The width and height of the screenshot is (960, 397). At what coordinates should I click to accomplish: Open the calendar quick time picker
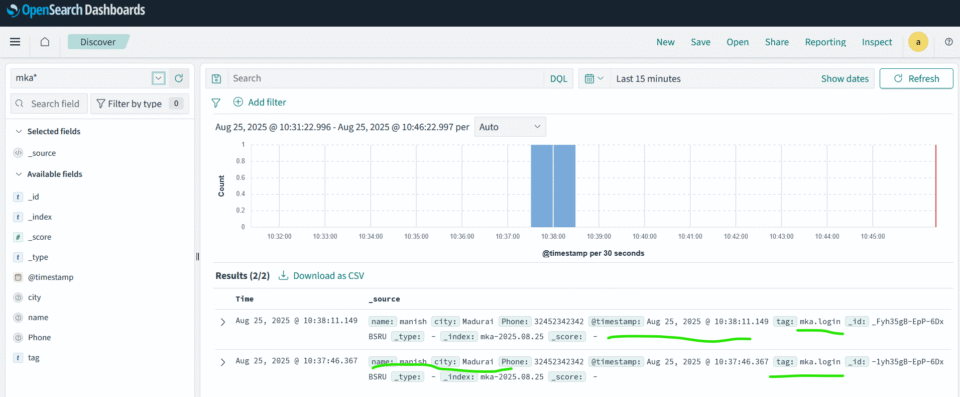pyautogui.click(x=594, y=78)
